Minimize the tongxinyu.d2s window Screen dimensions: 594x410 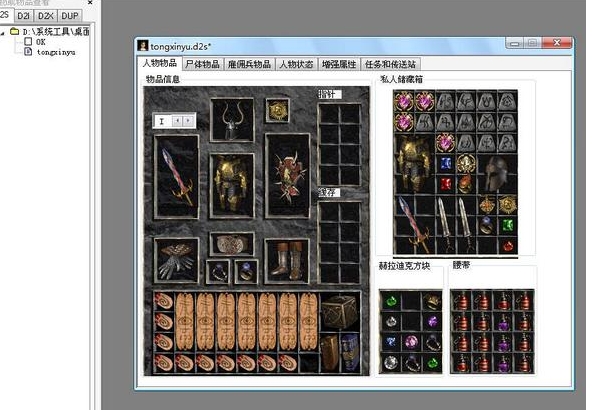514,43
